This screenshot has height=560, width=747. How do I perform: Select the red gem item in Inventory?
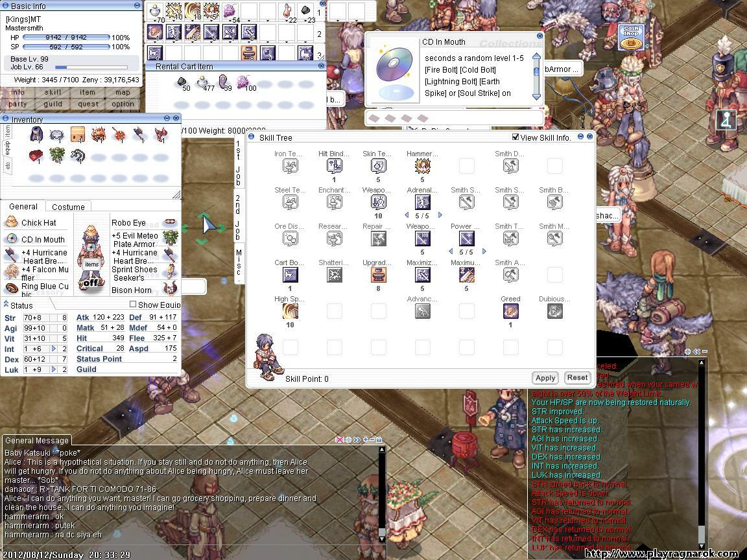click(37, 156)
